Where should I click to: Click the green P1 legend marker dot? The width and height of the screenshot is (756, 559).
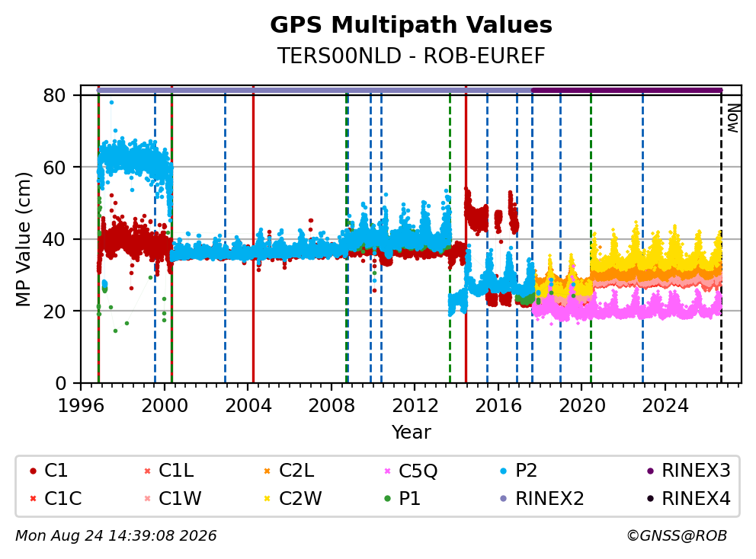pos(388,499)
